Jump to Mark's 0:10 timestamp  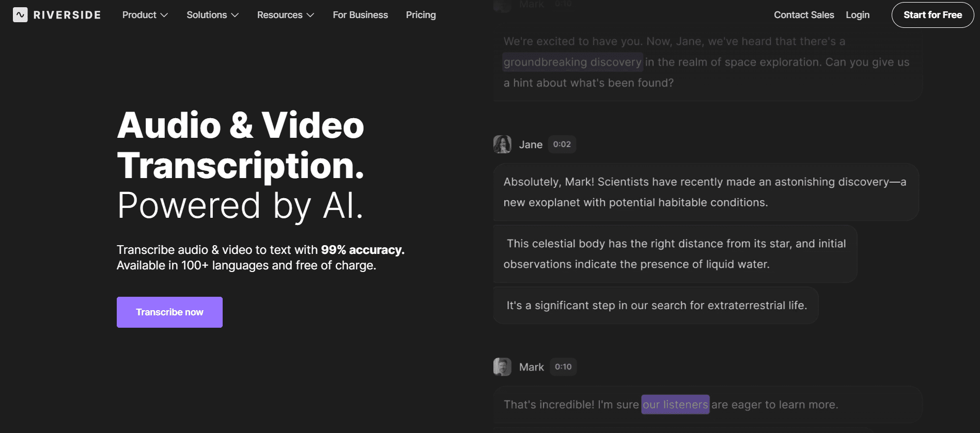(563, 367)
